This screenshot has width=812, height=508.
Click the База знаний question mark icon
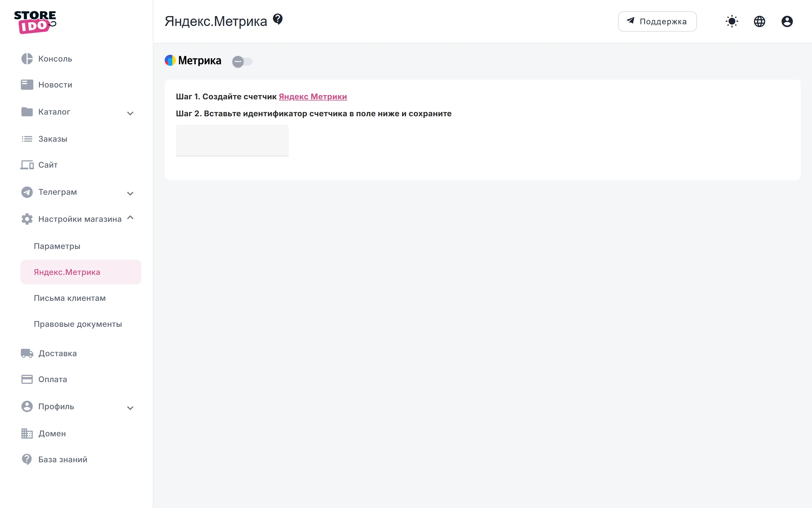27,459
